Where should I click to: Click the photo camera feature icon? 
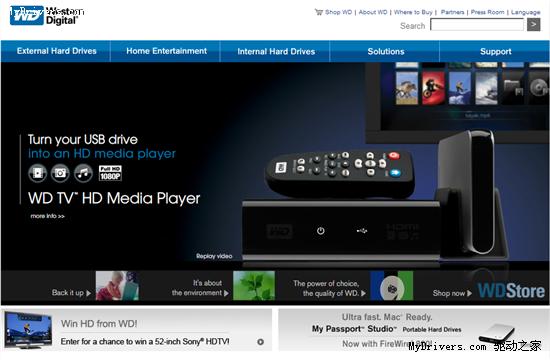60,173
